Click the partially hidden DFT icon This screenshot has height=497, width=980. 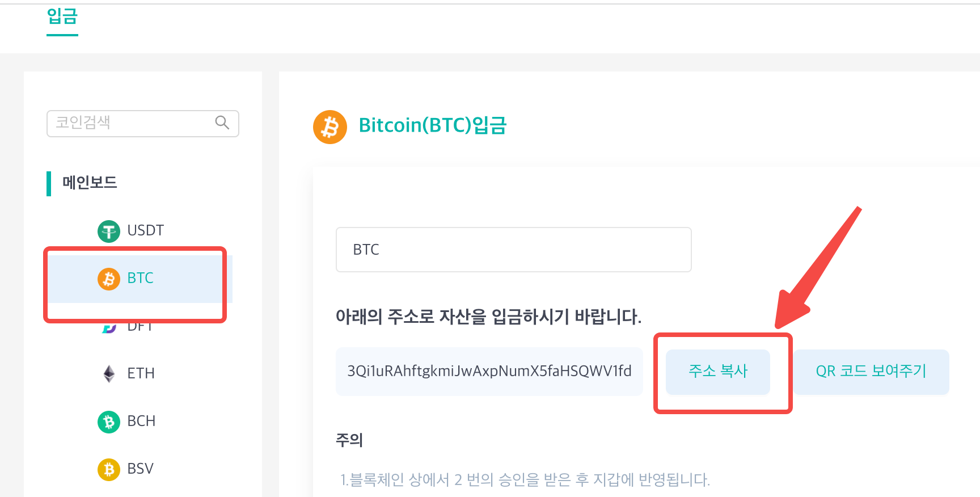(x=109, y=328)
